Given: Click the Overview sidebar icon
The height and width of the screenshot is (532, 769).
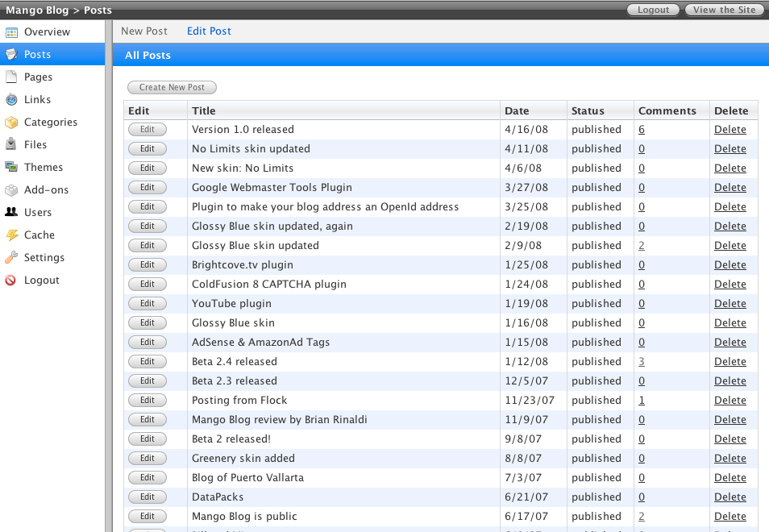Looking at the screenshot, I should coord(11,32).
